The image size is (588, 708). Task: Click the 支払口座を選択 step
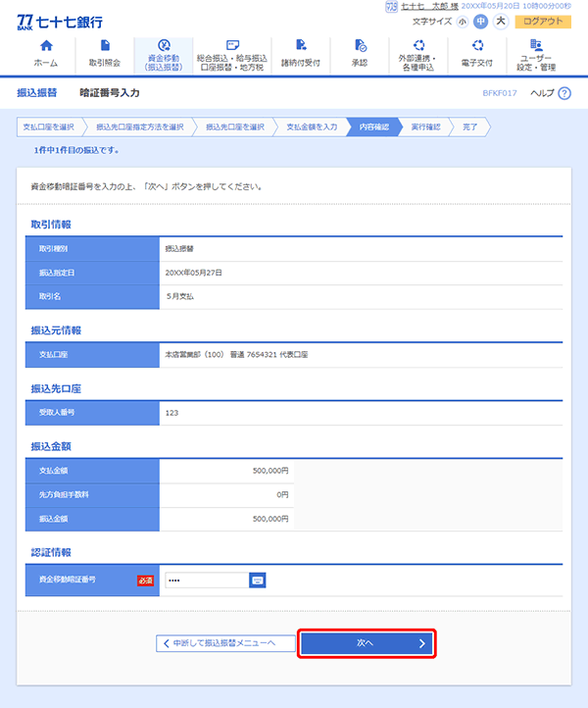(x=49, y=126)
